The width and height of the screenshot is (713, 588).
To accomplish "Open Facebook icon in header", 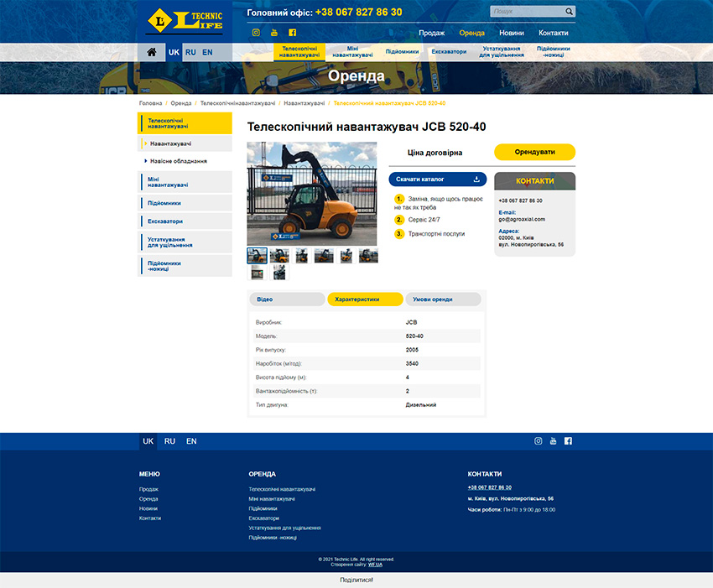I will [x=293, y=33].
